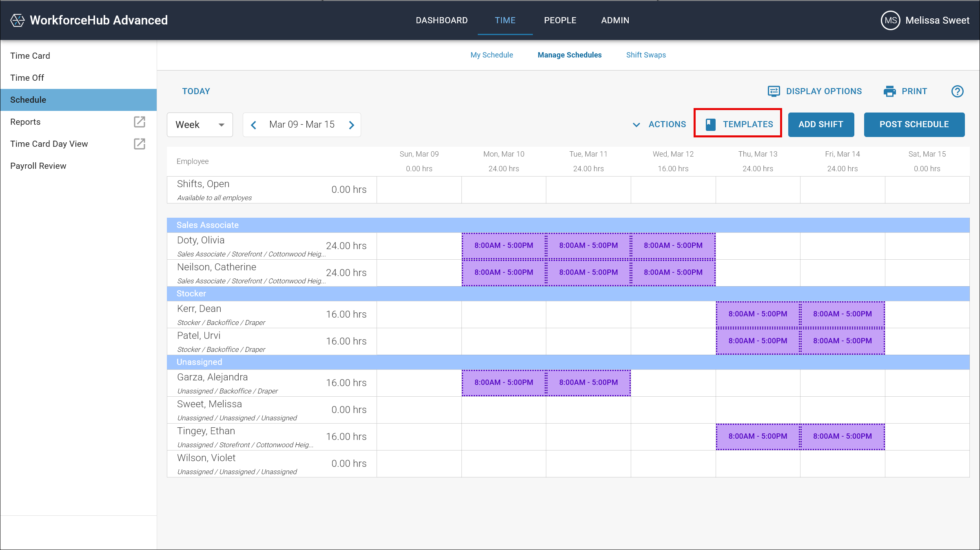980x550 pixels.
Task: Select Olivia Doty's Monday shift block
Action: coord(503,245)
